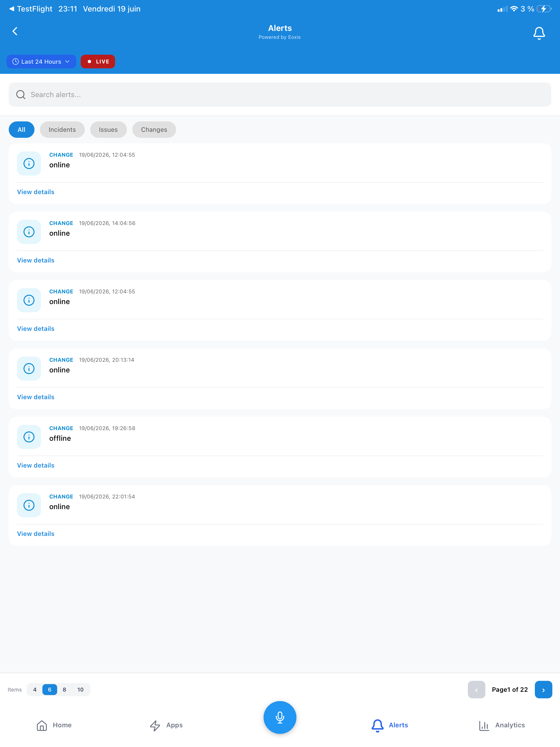Set items per page to 6
Image resolution: width=560 pixels, height=747 pixels.
click(x=50, y=690)
